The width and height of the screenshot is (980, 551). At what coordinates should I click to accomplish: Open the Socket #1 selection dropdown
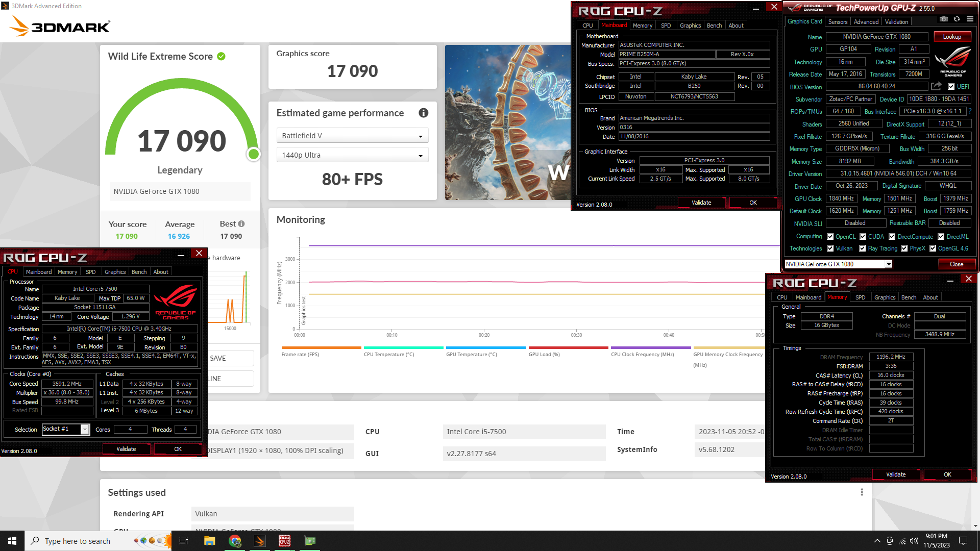[x=66, y=429]
